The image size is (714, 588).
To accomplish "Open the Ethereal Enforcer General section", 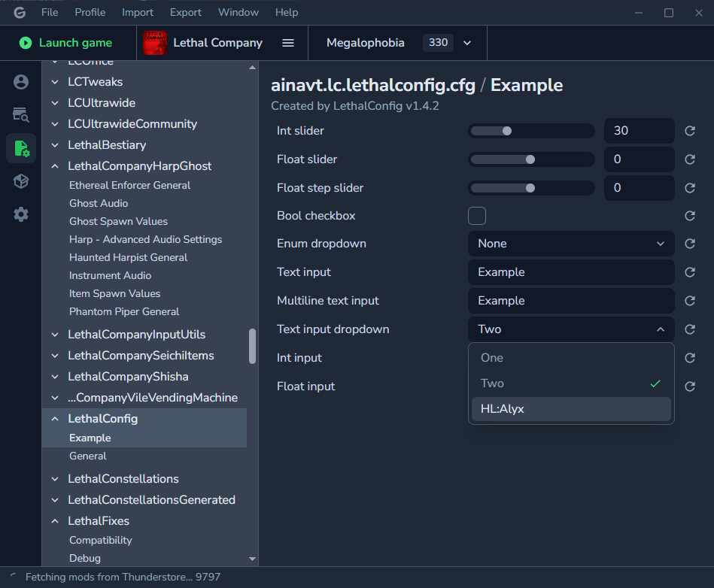I will [x=129, y=185].
